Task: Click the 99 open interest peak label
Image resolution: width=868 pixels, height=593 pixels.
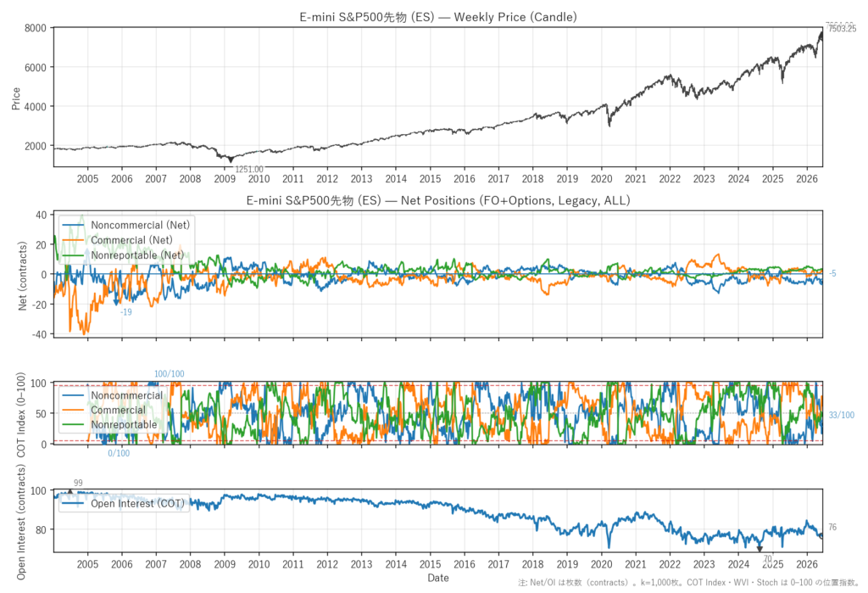Action: (x=78, y=484)
